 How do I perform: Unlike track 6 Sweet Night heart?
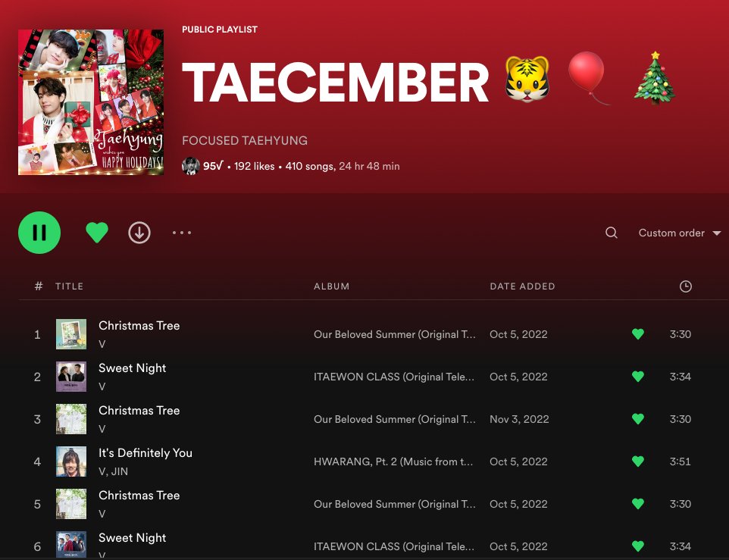pos(638,546)
